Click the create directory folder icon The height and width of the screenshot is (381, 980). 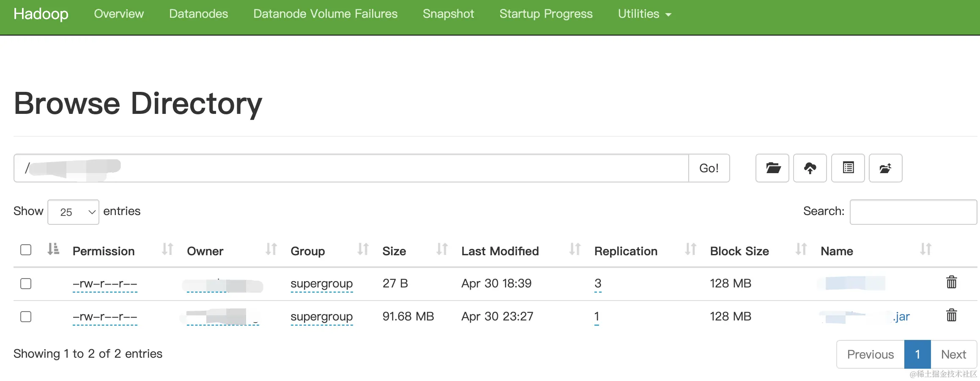772,168
